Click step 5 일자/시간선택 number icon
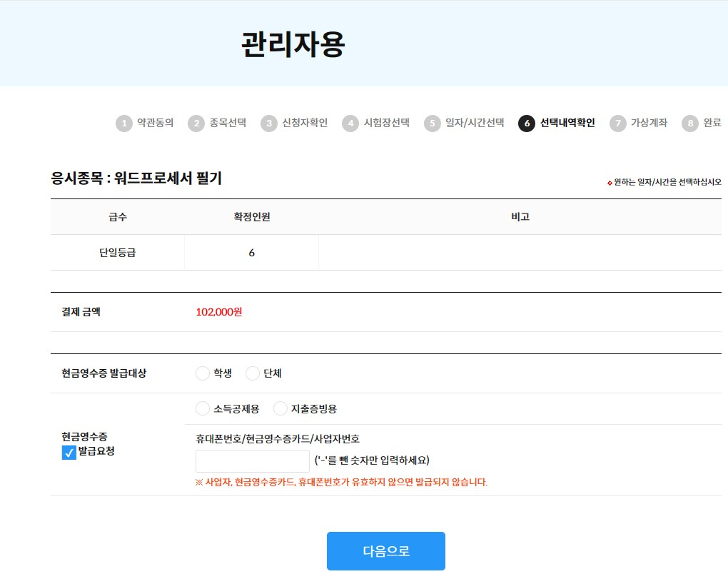This screenshot has height=579, width=728. [433, 124]
